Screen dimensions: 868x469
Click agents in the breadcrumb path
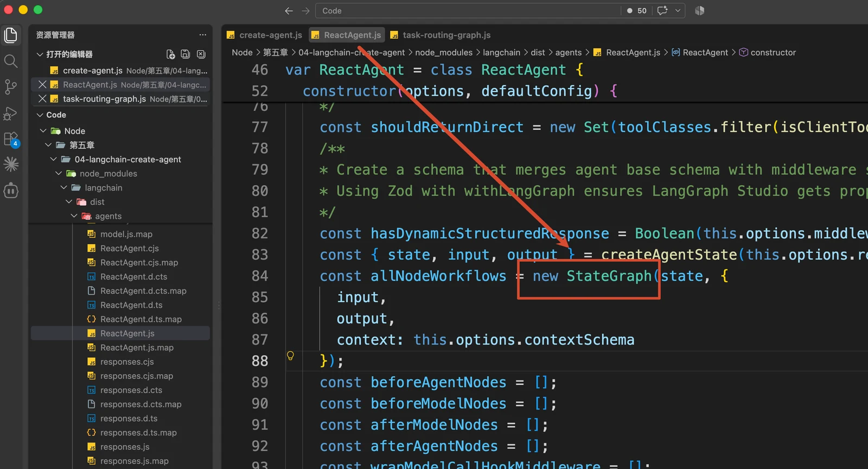(x=569, y=52)
